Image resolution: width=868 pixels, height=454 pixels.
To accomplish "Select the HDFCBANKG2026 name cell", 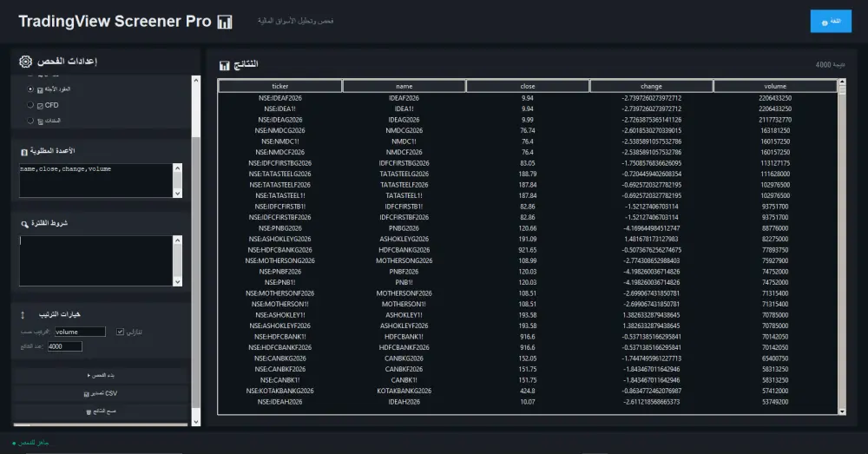I will coord(404,250).
